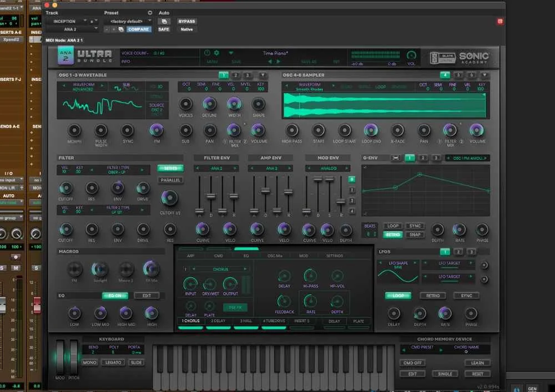Image resolution: width=555 pixels, height=392 pixels.
Task: Load the previous preset with the left arrow
Action: pos(270,62)
